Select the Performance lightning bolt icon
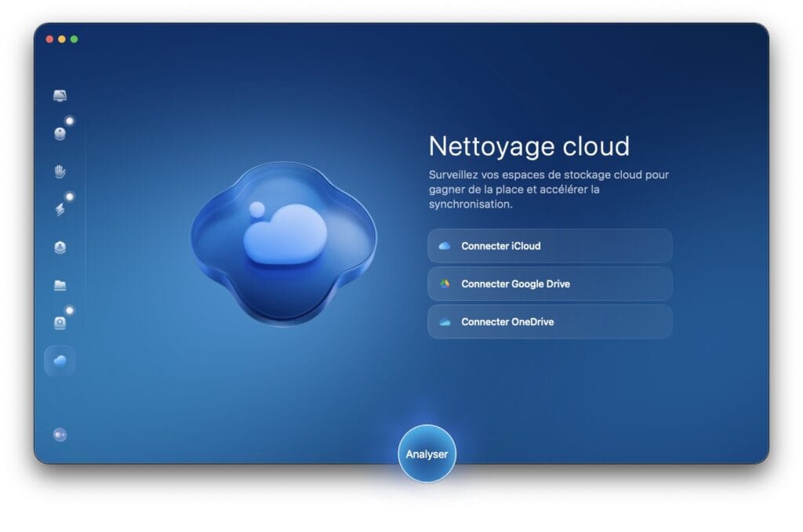The height and width of the screenshot is (532, 803). (x=60, y=209)
